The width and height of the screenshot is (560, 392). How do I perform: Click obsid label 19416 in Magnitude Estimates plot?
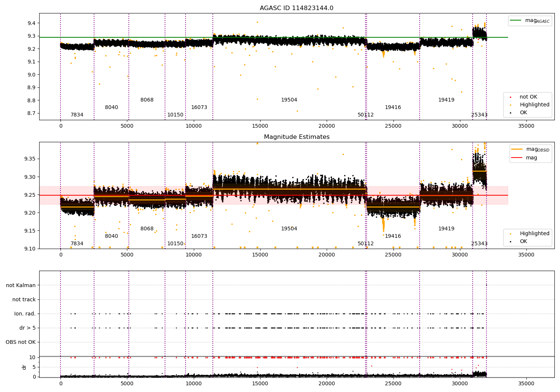[x=393, y=236]
